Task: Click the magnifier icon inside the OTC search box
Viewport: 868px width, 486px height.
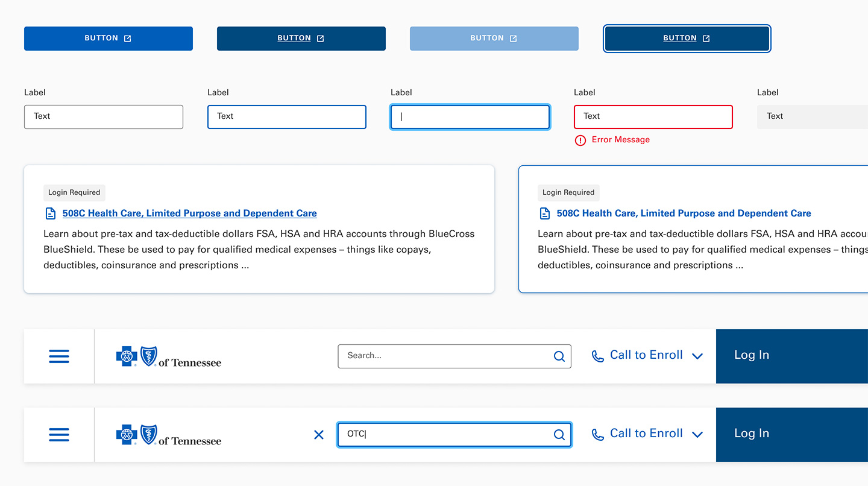Action: (559, 435)
